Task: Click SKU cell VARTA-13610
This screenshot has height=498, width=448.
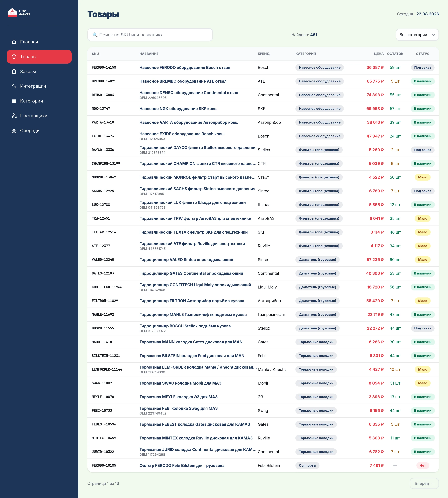Action: click(103, 122)
